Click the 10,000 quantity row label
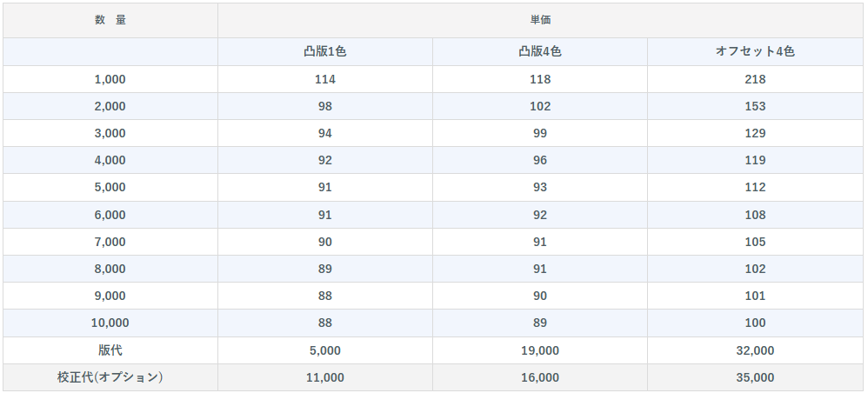868x393 pixels. (110, 323)
